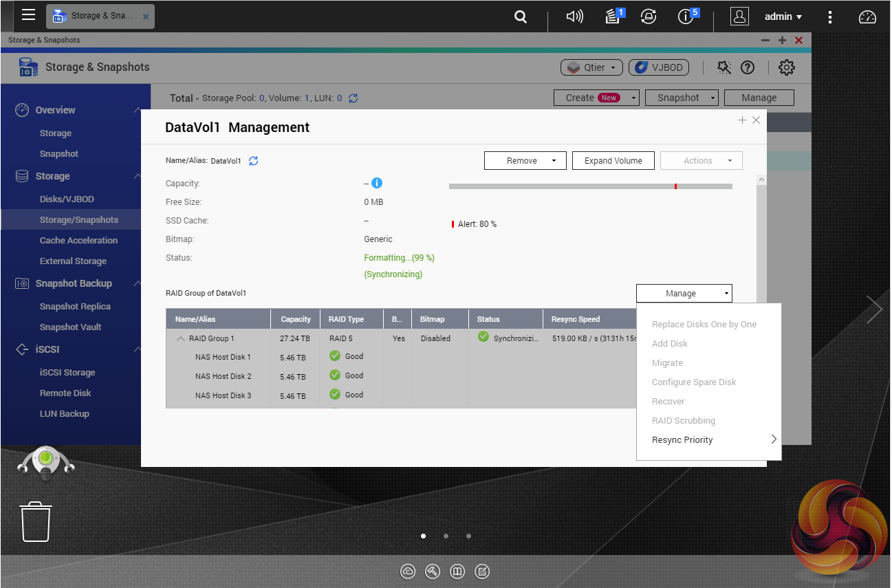The height and width of the screenshot is (588, 892).
Task: Open the admin user dropdown
Action: (x=783, y=17)
